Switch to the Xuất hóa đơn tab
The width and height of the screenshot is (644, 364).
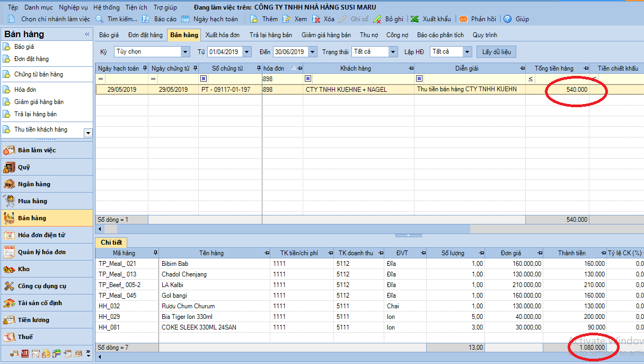(223, 35)
